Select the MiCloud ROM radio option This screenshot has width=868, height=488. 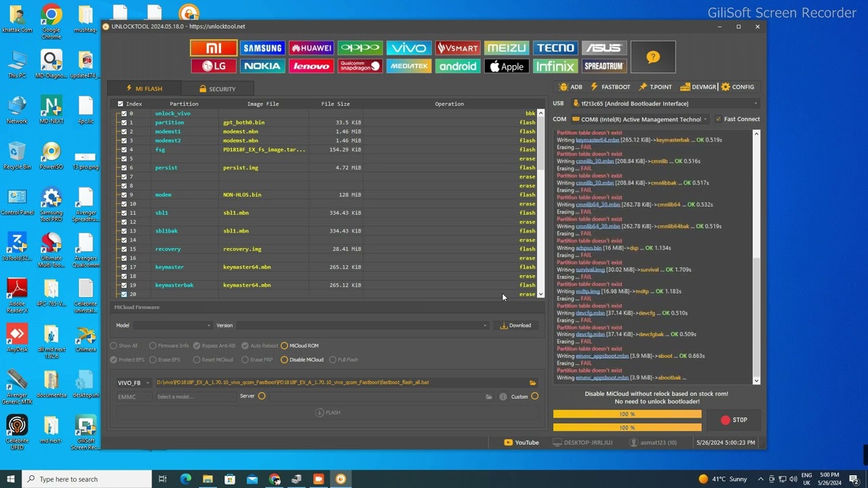coord(284,346)
